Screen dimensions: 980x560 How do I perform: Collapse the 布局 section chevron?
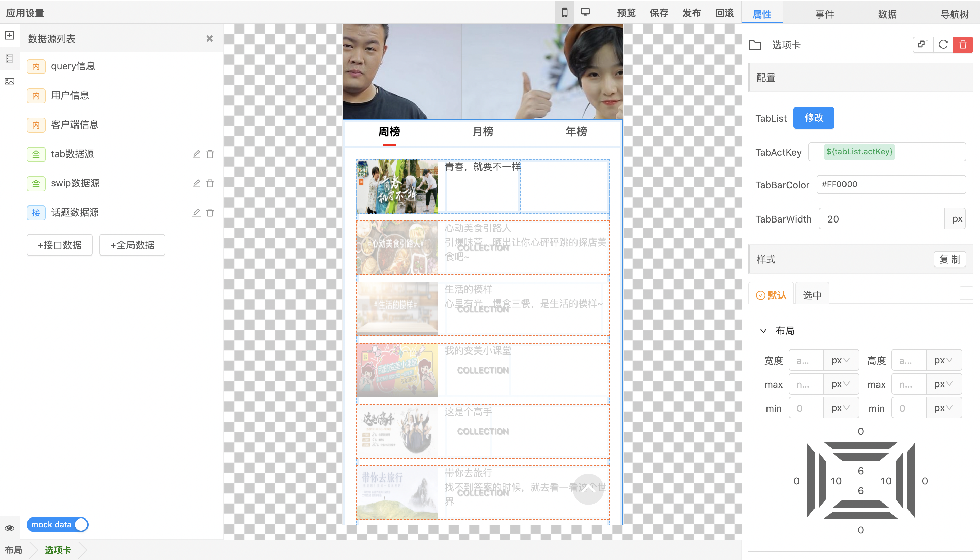pyautogui.click(x=763, y=331)
